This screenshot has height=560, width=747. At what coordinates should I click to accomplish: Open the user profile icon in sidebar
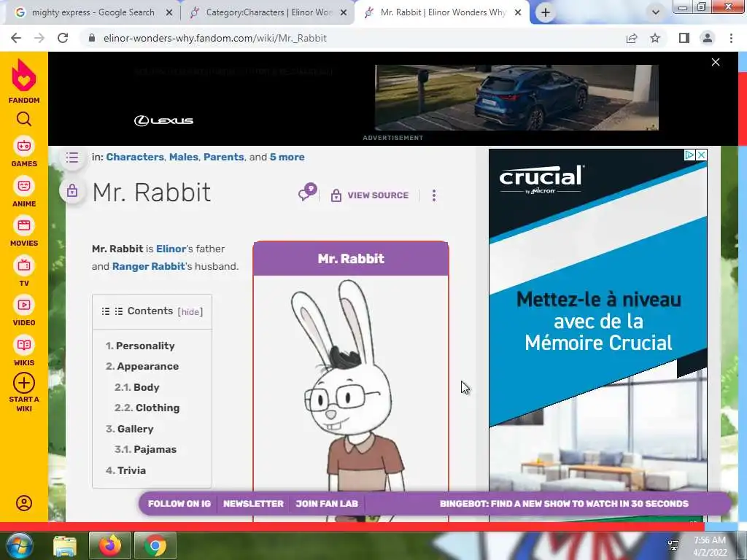coord(24,503)
